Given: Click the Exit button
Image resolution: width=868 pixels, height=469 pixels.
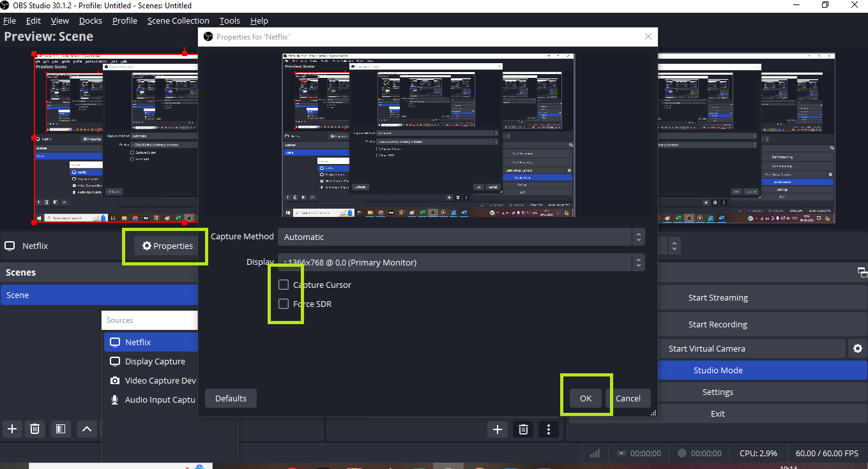Looking at the screenshot, I should [718, 413].
